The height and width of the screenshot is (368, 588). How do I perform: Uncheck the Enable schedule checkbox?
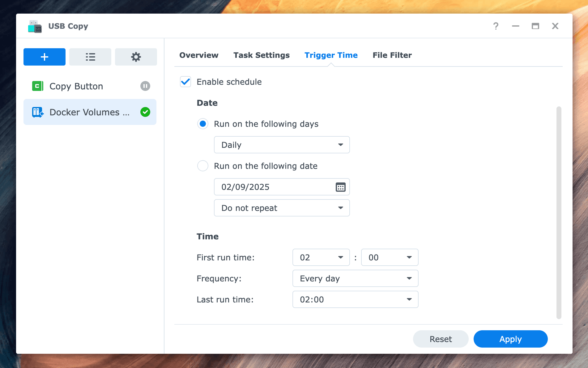point(185,82)
